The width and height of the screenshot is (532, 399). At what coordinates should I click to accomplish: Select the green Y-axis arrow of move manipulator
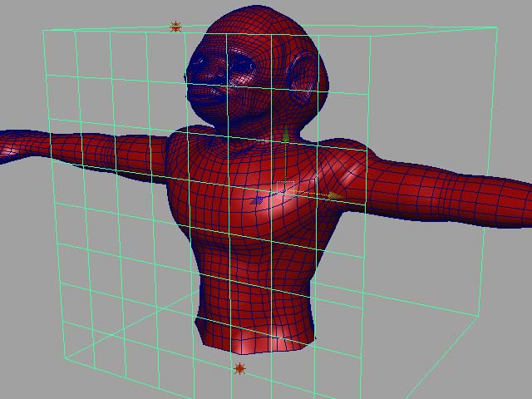click(286, 134)
